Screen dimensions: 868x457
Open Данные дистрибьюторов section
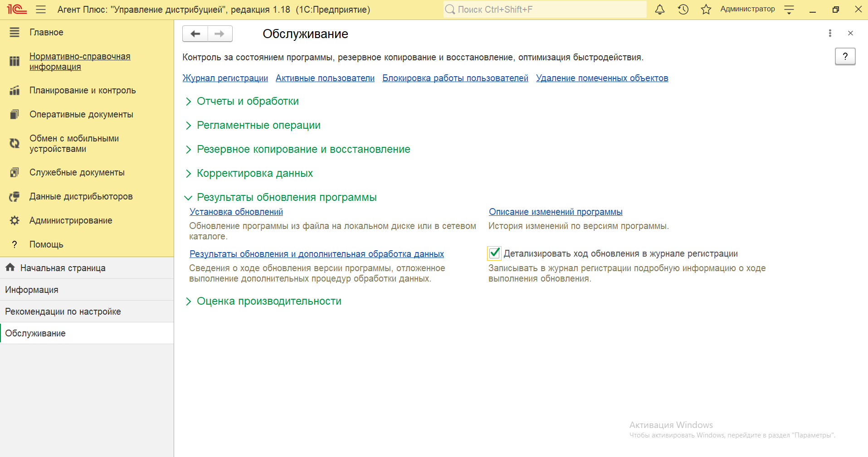pyautogui.click(x=81, y=196)
